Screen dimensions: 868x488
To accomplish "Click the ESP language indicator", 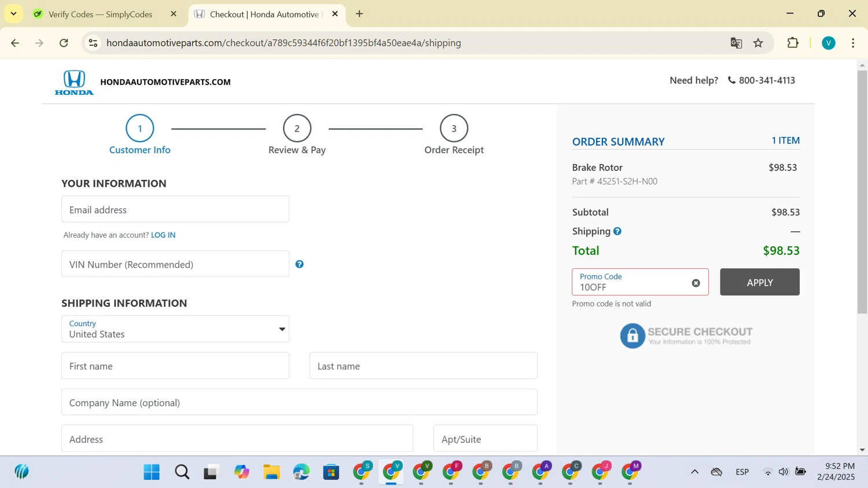I will [742, 472].
